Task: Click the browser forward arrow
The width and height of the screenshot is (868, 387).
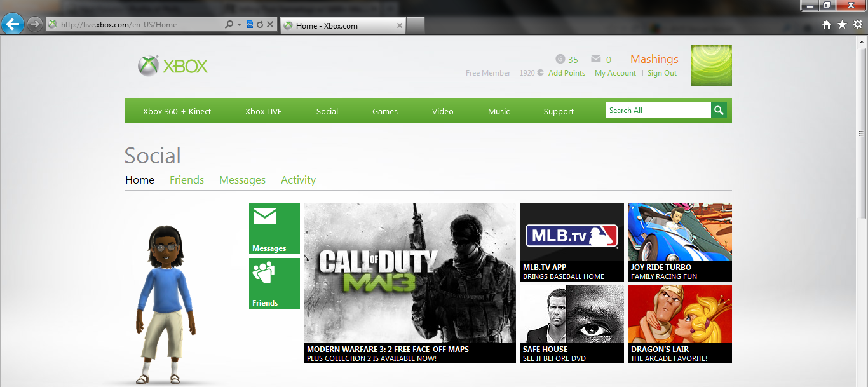Action: [x=35, y=24]
